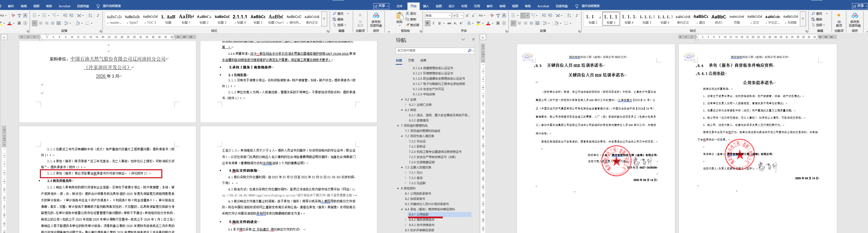
Task: Toggle character border (boxed A) in right window
Action: [x=504, y=15]
